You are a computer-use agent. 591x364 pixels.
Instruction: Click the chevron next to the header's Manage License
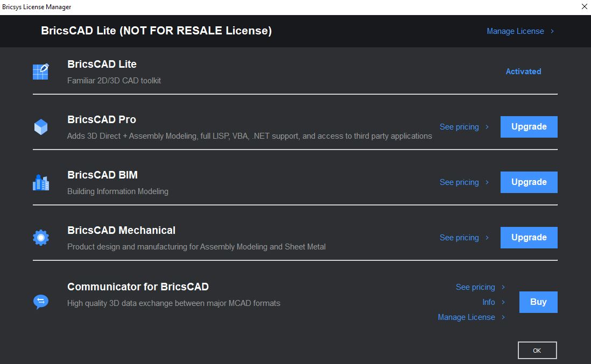click(552, 31)
